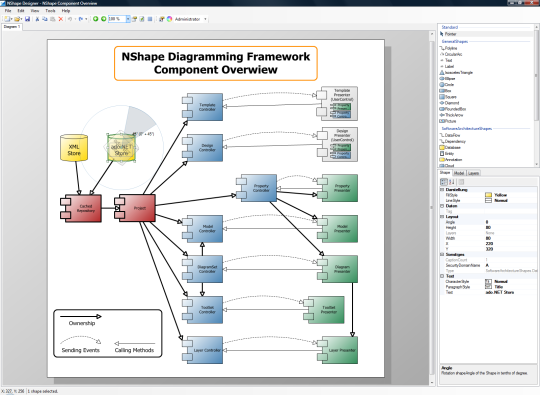Click the Angle property row
This screenshot has width=540, height=395.
488,222
